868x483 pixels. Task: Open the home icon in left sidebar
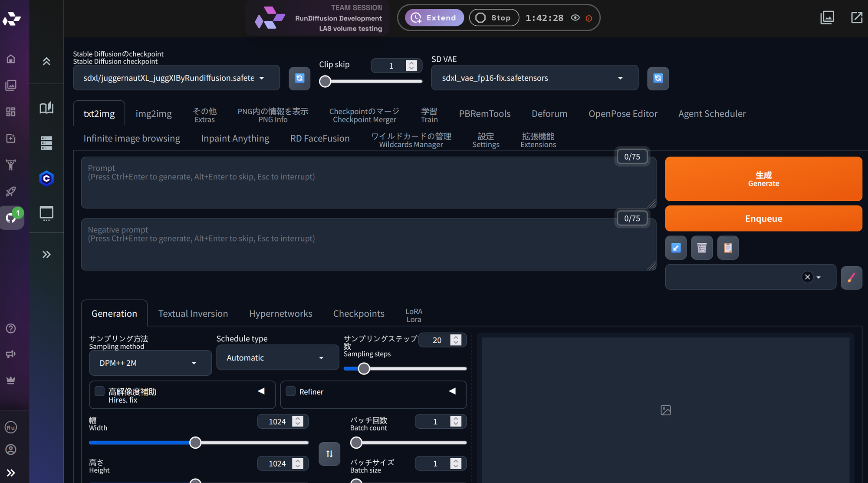(11, 59)
